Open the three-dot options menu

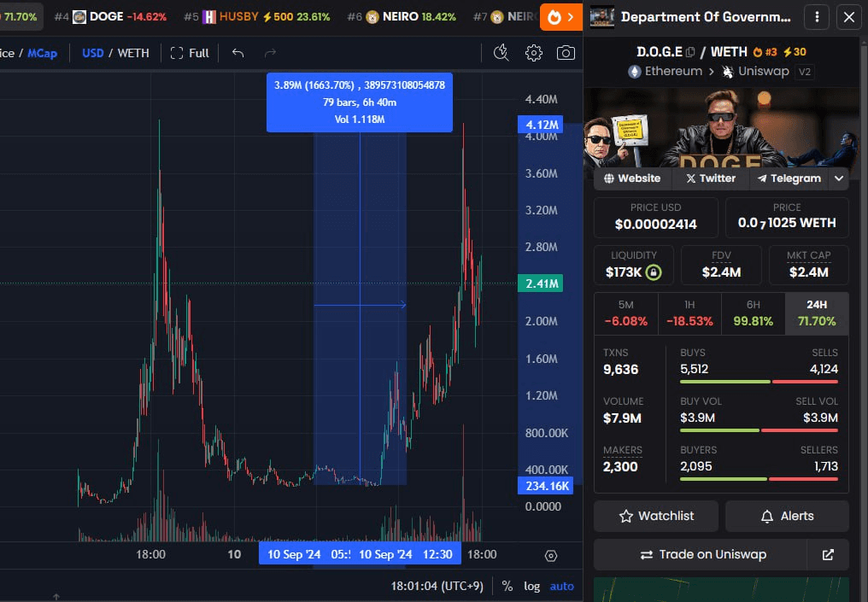[x=817, y=17]
